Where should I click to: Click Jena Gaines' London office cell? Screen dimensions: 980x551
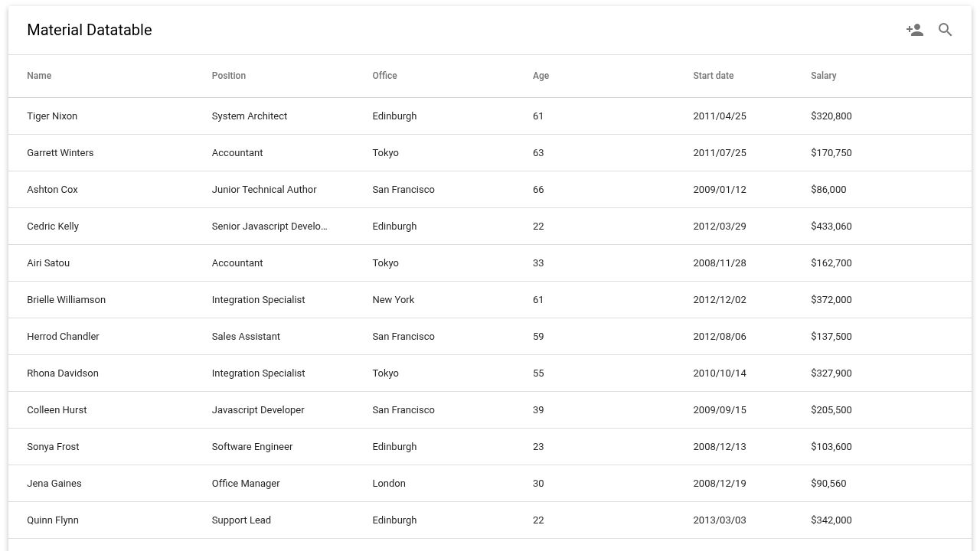click(389, 484)
